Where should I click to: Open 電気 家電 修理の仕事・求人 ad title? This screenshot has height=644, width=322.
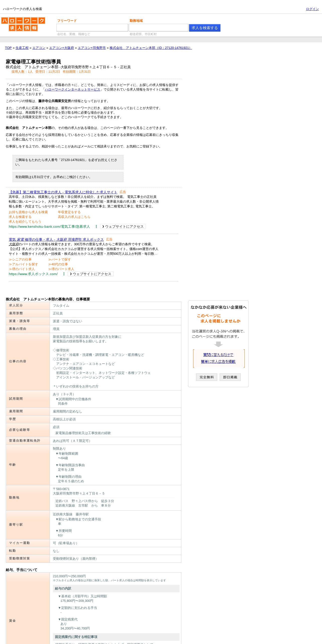coord(56,239)
